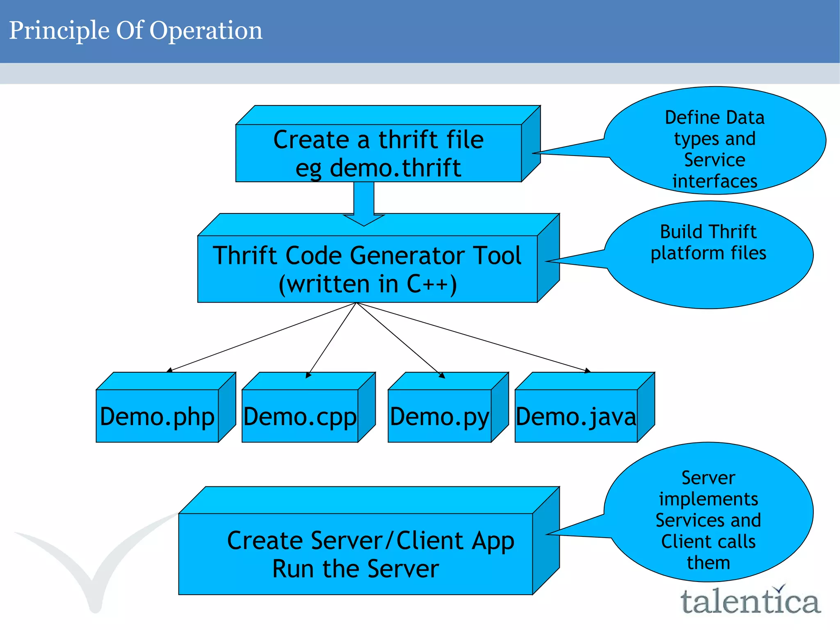Screen dimensions: 840x630
Task: Click the Demo.php box
Action: [x=157, y=416]
